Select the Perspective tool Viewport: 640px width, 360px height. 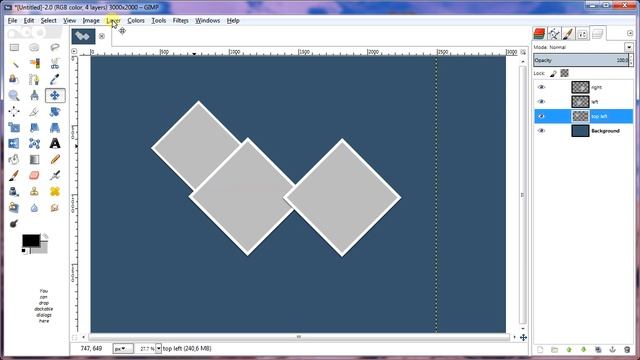(x=55, y=127)
